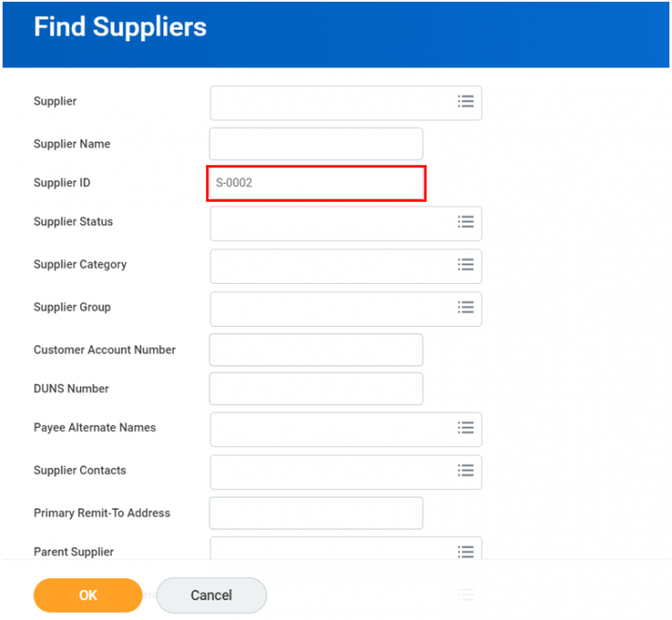The image size is (672, 620).
Task: Open the Parent Supplier list icon
Action: [466, 552]
